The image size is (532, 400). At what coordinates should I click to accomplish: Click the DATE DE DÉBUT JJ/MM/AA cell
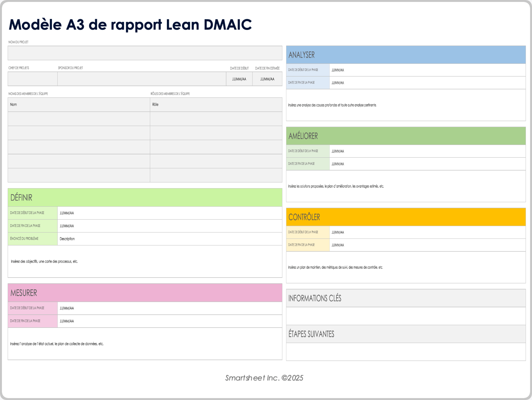point(239,79)
